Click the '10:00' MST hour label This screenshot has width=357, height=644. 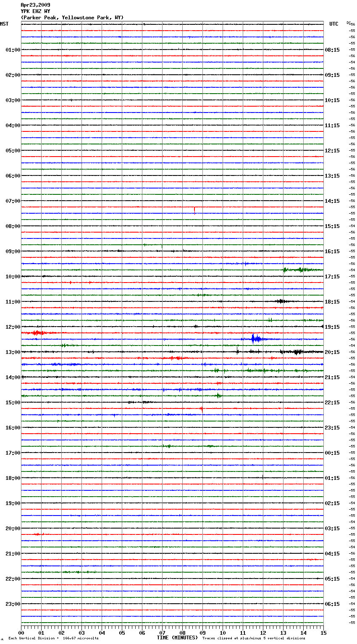point(13,277)
